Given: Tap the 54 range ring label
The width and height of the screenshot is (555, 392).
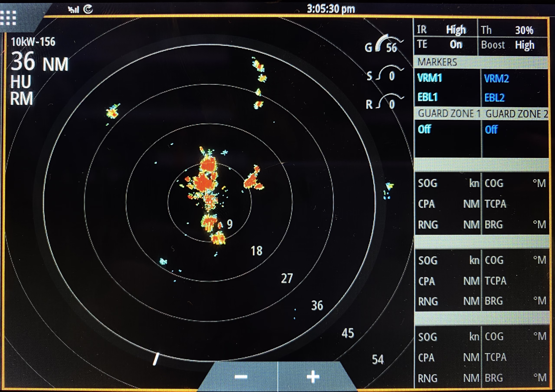Looking at the screenshot, I should click(378, 359).
